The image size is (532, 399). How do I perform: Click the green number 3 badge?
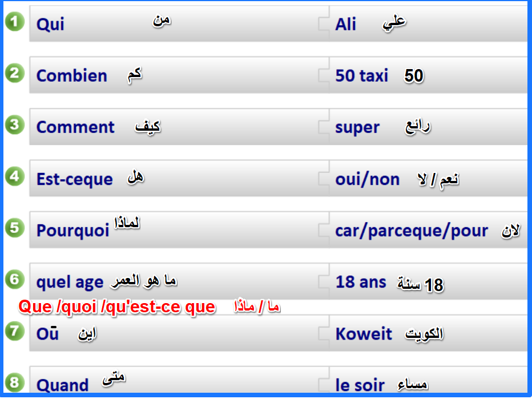pyautogui.click(x=15, y=125)
